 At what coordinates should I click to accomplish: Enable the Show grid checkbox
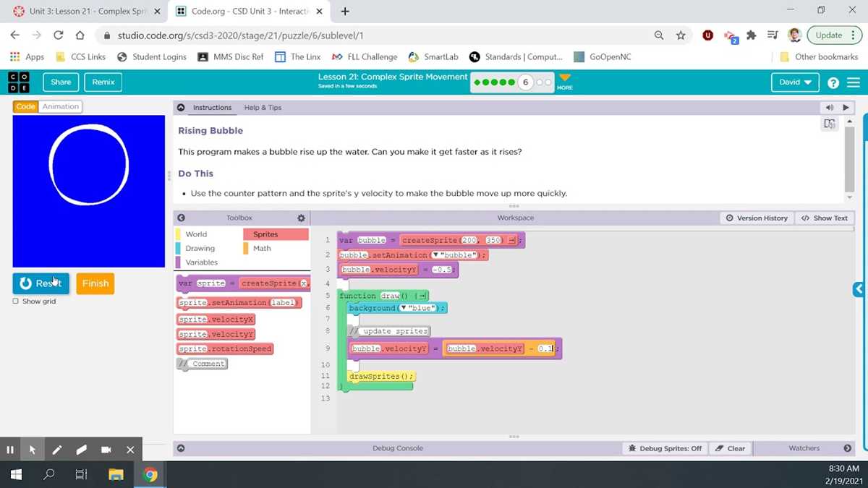pyautogui.click(x=15, y=301)
